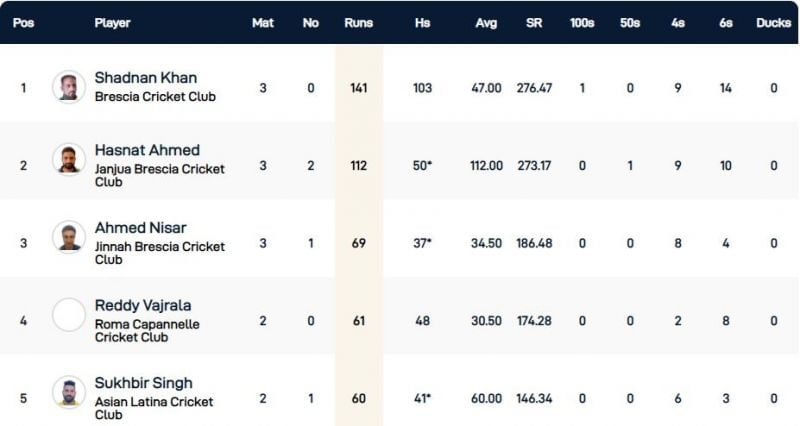800x426 pixels.
Task: Click the Mat column header
Action: tap(263, 22)
